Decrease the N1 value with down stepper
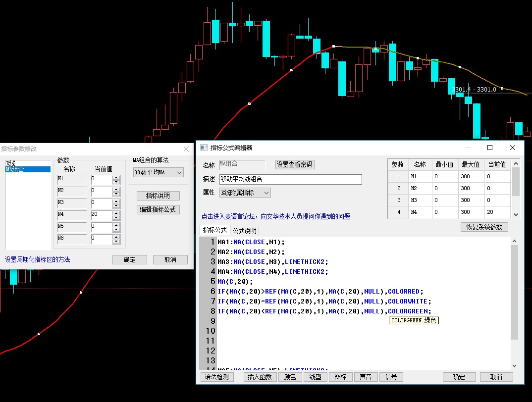The width and height of the screenshot is (532, 402). 116,182
